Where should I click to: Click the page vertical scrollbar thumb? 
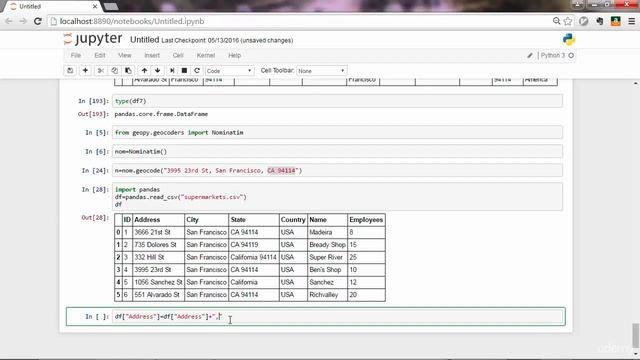[x=635, y=335]
